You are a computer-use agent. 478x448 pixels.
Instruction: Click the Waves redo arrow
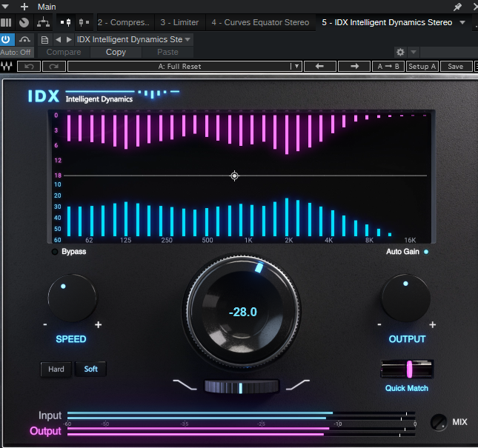54,67
